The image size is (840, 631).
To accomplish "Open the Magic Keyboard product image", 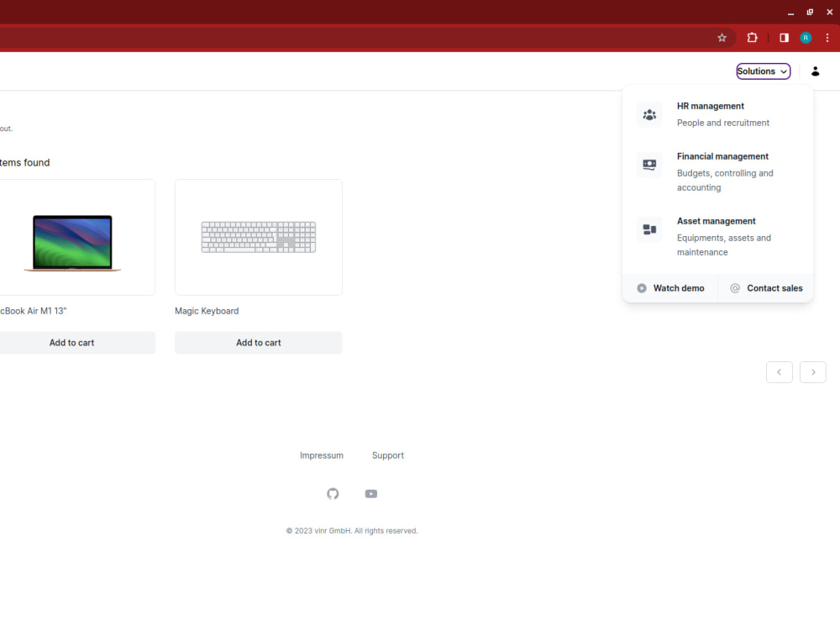I will (258, 237).
